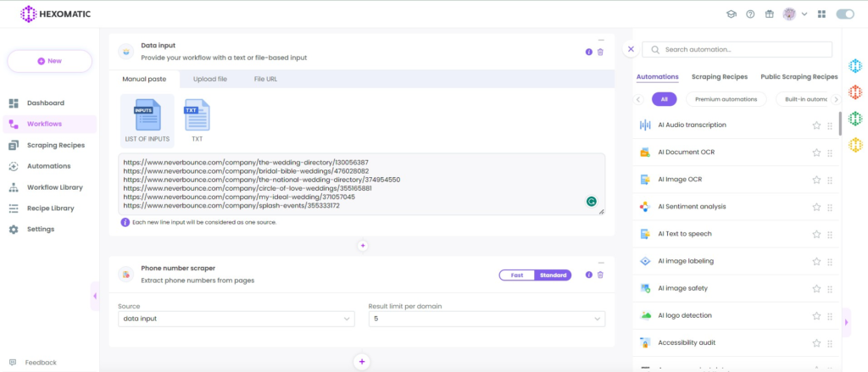This screenshot has height=372, width=868.
Task: Favorite AI Sentiment analysis with the star
Action: point(816,207)
